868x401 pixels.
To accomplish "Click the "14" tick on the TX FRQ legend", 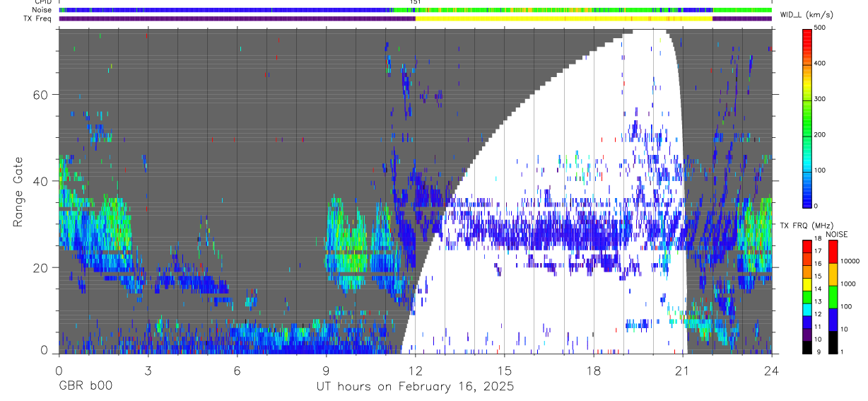I will 819,289.
